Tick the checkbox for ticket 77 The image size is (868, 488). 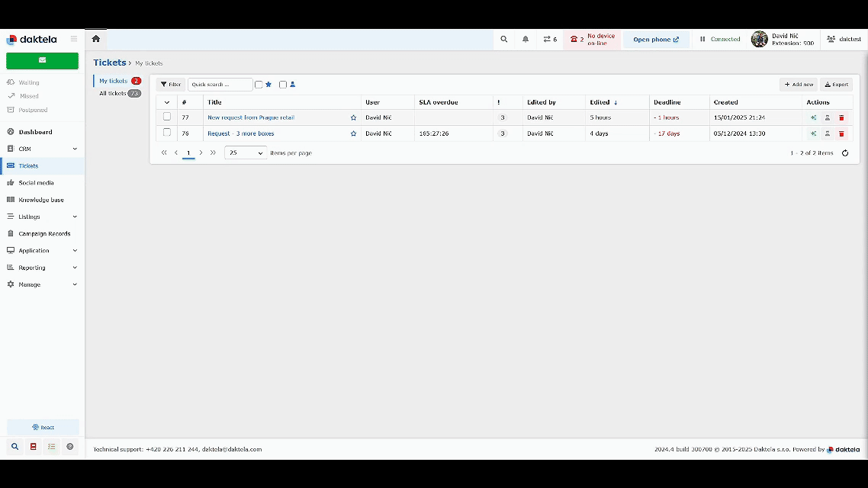167,117
